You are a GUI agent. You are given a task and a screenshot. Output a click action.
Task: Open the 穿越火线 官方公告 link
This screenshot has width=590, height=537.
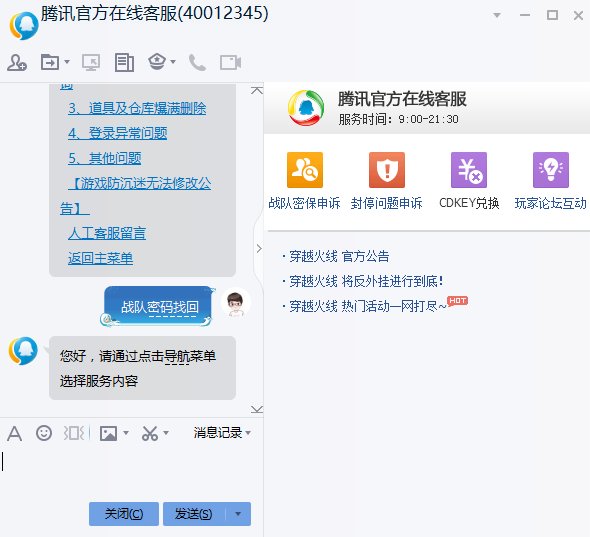tap(339, 256)
